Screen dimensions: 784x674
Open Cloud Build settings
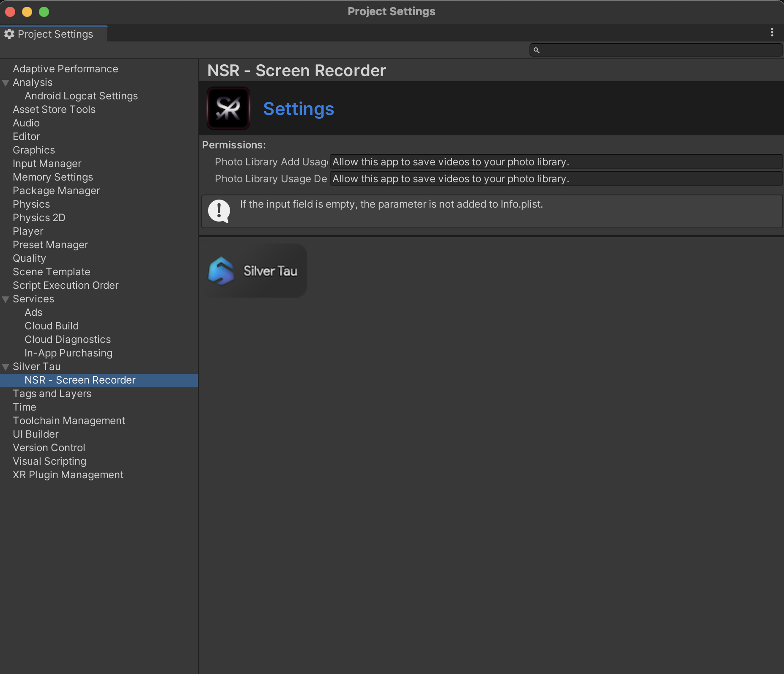click(x=52, y=326)
